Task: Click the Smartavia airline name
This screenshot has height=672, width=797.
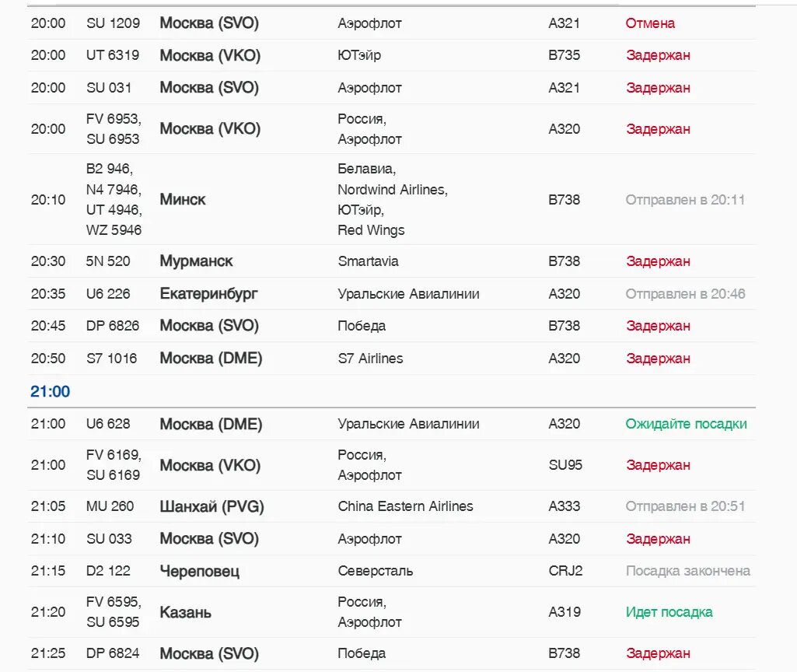Action: pyautogui.click(x=368, y=261)
